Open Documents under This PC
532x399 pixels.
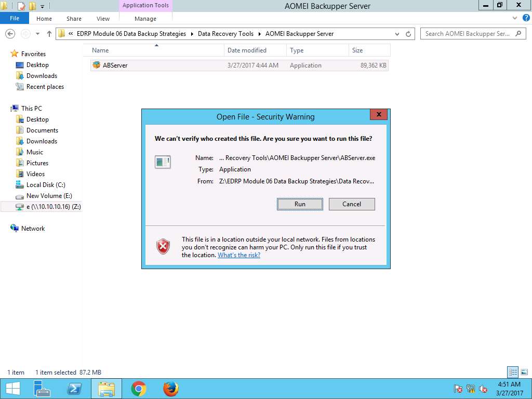pos(42,130)
